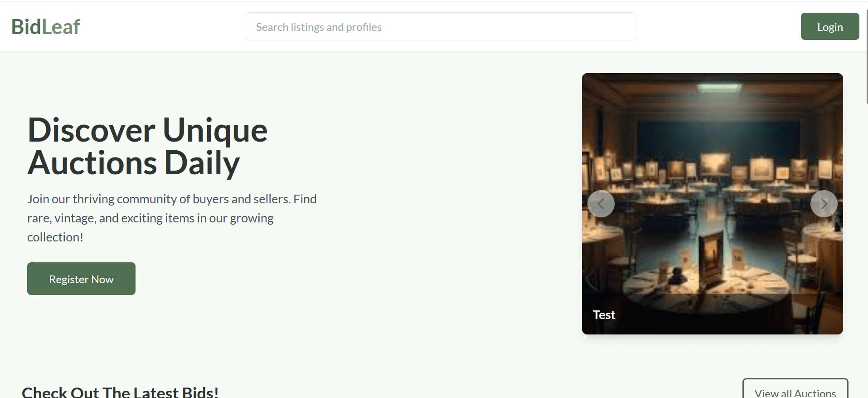Click the "rare, vintage, and exciting items" line
868x398 pixels.
click(150, 218)
